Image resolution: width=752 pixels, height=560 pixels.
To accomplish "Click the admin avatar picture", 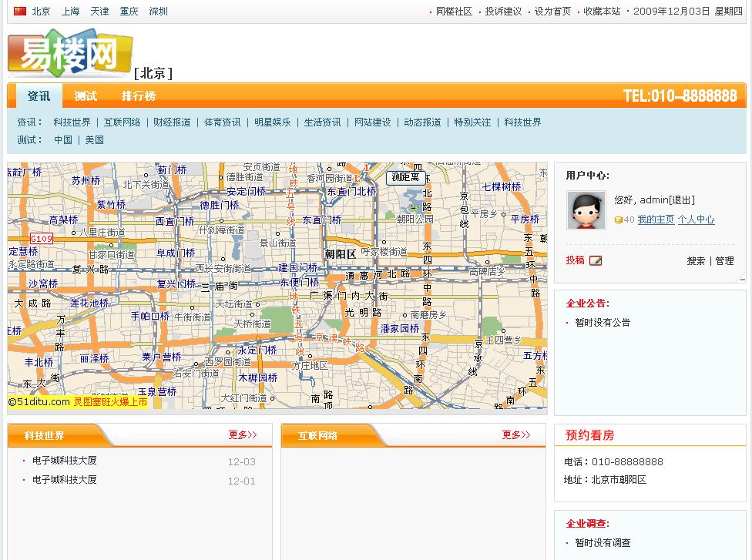I will [x=586, y=210].
